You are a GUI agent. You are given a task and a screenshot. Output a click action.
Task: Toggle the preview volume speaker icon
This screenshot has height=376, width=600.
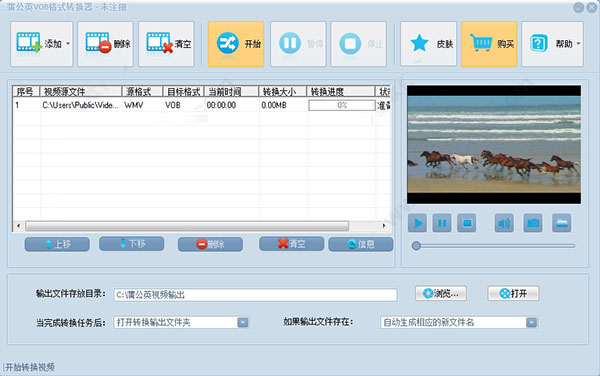pyautogui.click(x=504, y=223)
